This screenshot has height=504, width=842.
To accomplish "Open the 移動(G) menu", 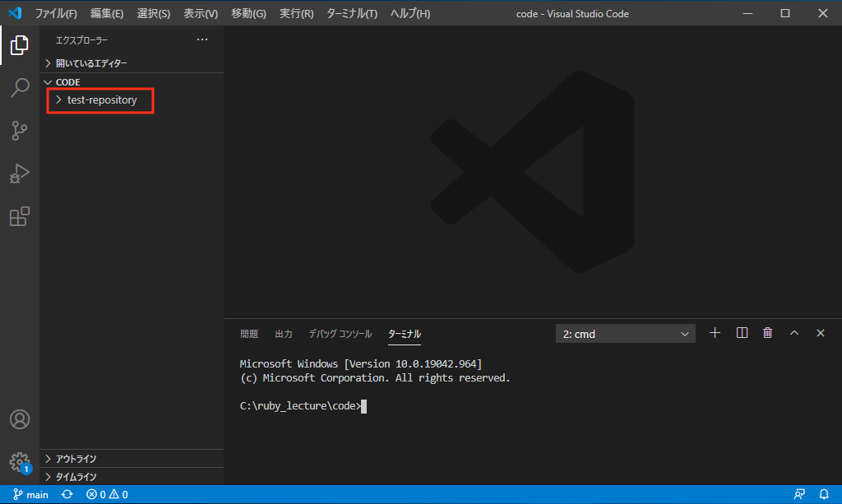I will [248, 13].
